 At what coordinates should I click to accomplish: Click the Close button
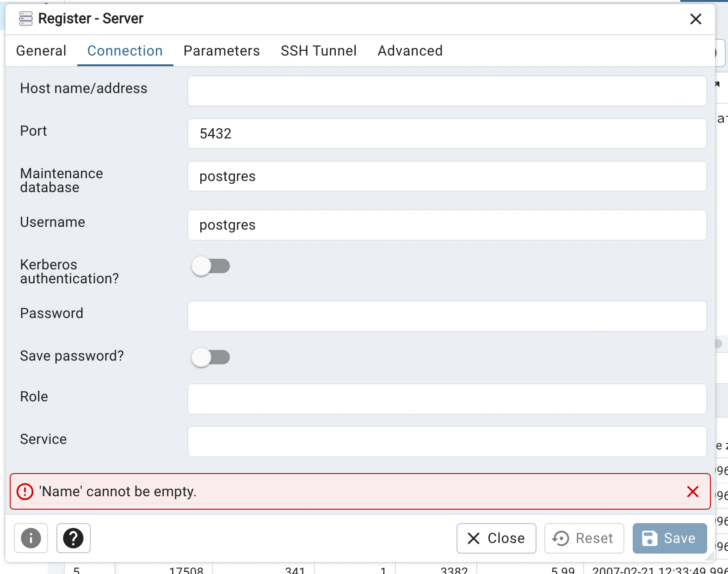[496, 538]
